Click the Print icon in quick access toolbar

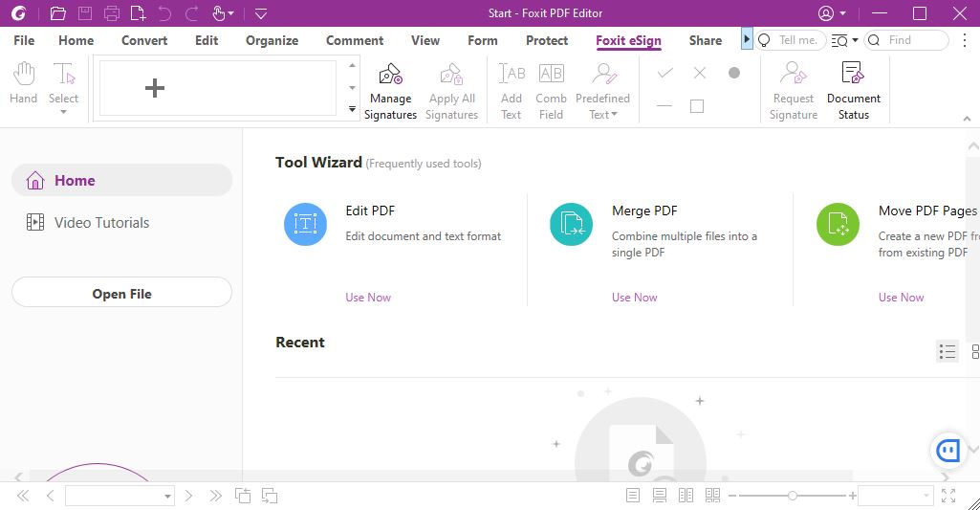tap(111, 13)
